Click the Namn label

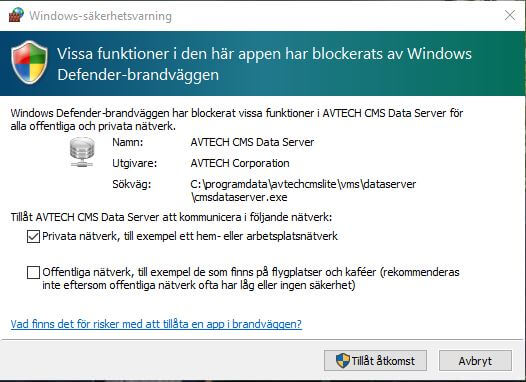click(128, 142)
